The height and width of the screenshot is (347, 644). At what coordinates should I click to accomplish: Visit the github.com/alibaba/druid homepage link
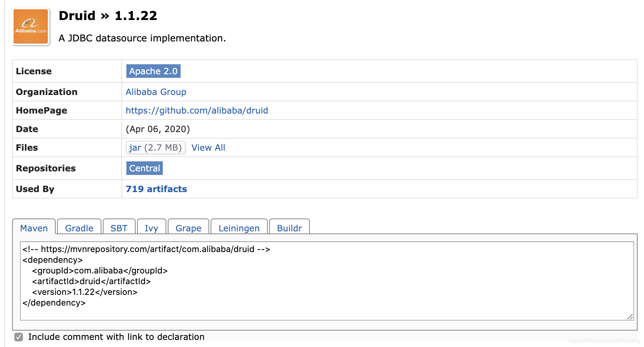pos(197,110)
